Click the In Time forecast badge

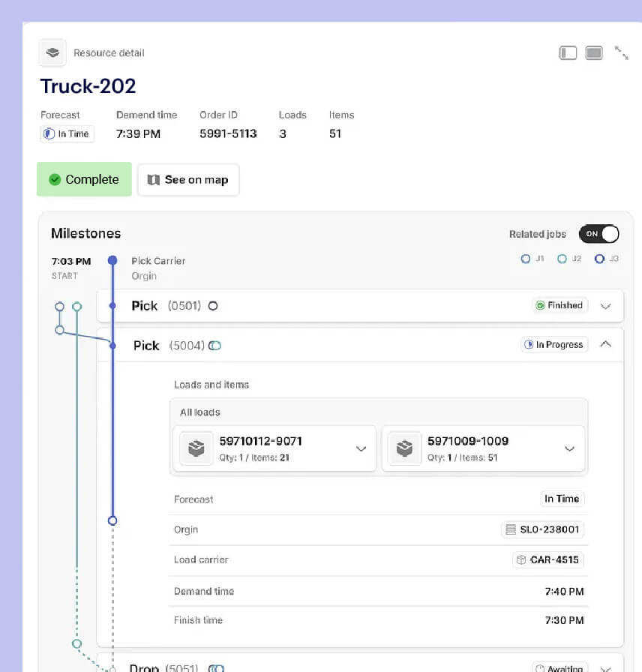tap(67, 133)
